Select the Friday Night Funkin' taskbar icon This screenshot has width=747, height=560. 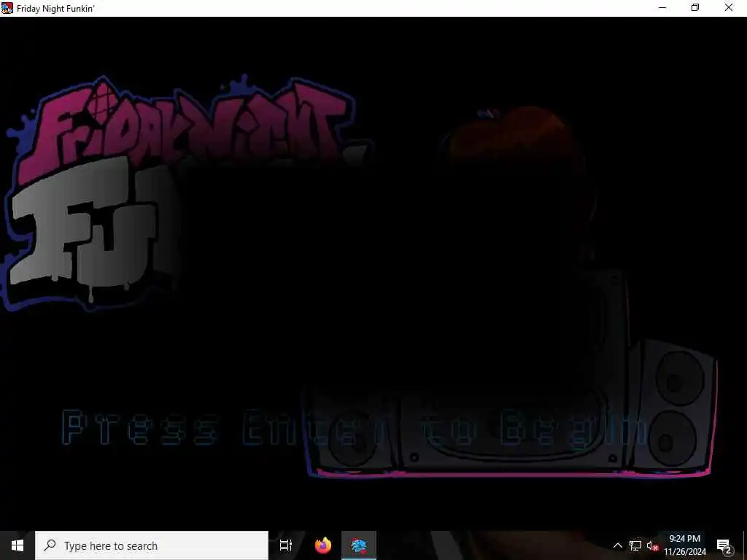(359, 545)
